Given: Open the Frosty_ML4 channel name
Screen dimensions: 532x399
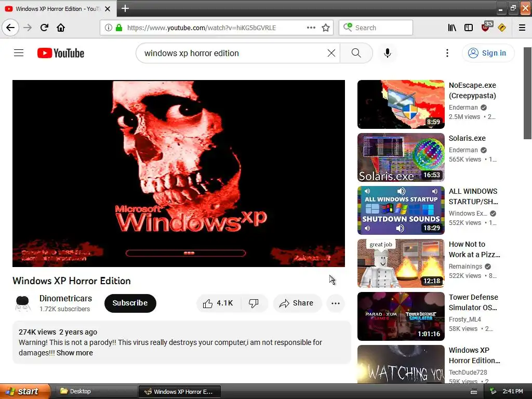Looking at the screenshot, I should (465, 320).
